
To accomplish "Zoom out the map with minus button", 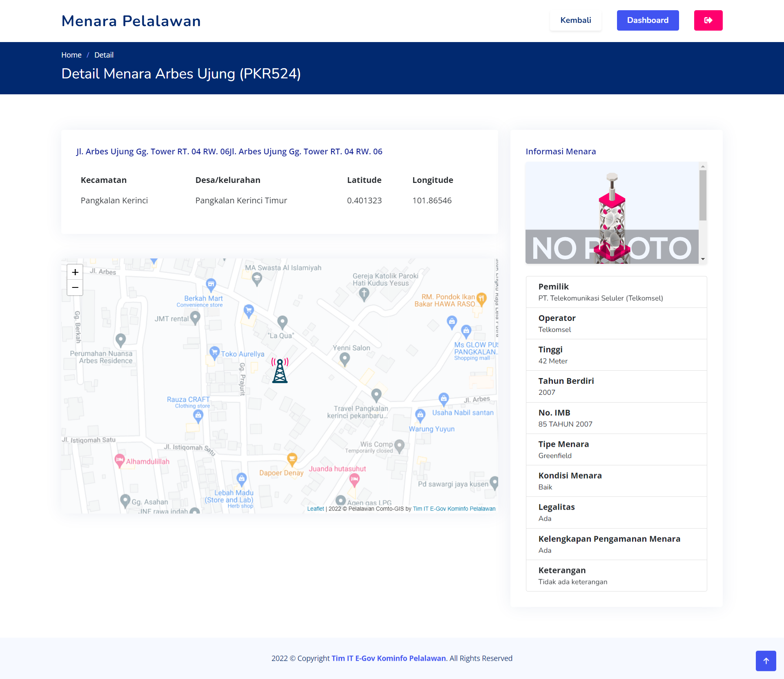I will pos(75,287).
